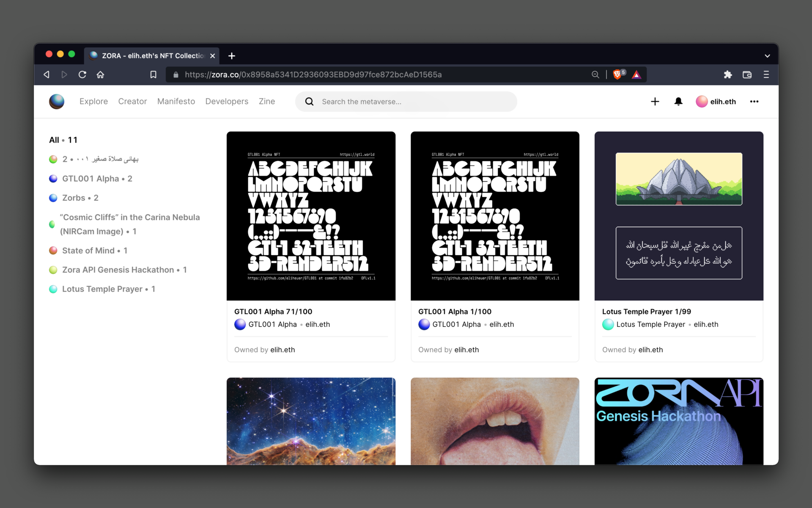Viewport: 812px width, 508px height.
Task: Click the search magnifier icon
Action: click(310, 102)
